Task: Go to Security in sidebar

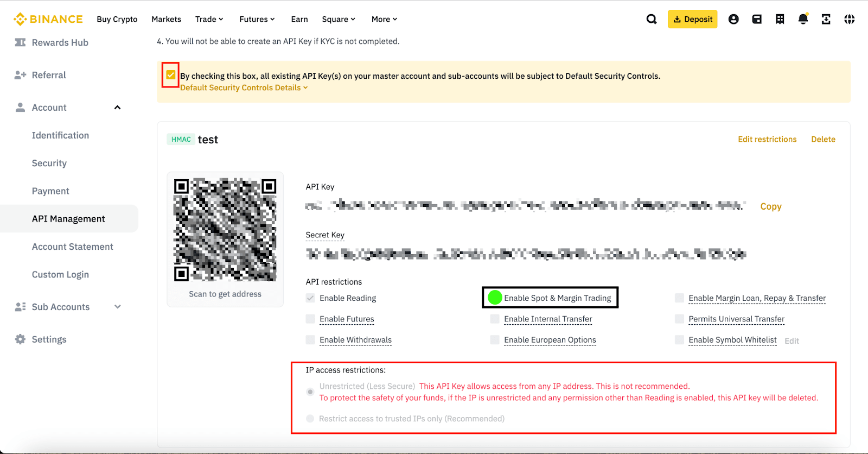Action: [x=49, y=163]
